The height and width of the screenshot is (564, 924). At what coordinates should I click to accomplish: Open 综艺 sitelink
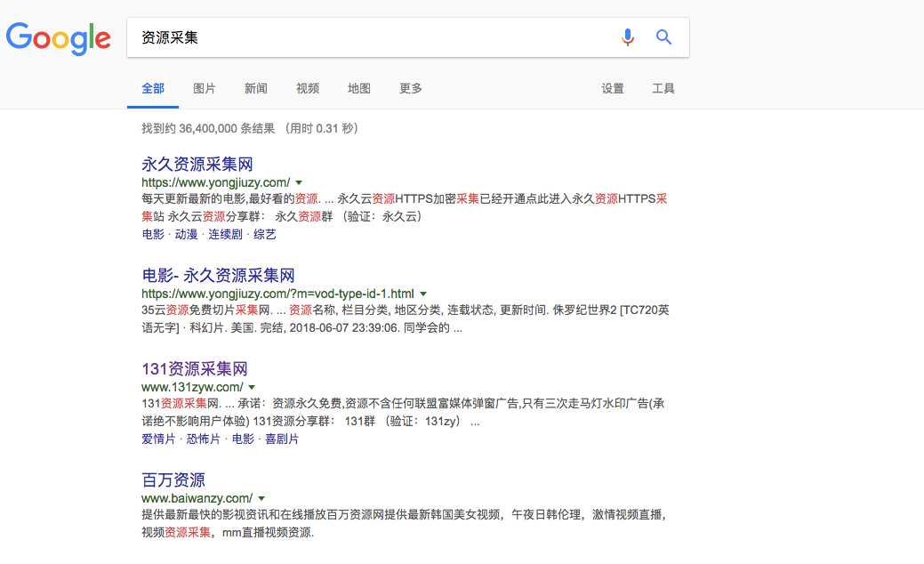[x=265, y=235]
